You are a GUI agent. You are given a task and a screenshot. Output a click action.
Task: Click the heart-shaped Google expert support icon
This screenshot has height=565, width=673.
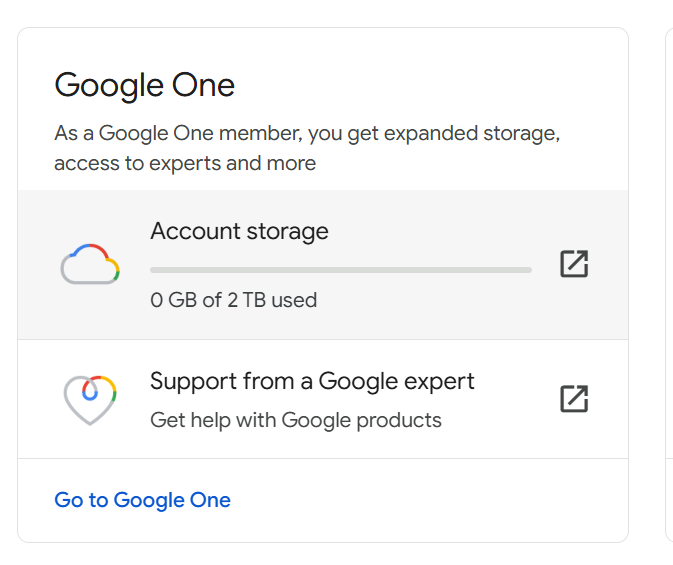[90, 399]
